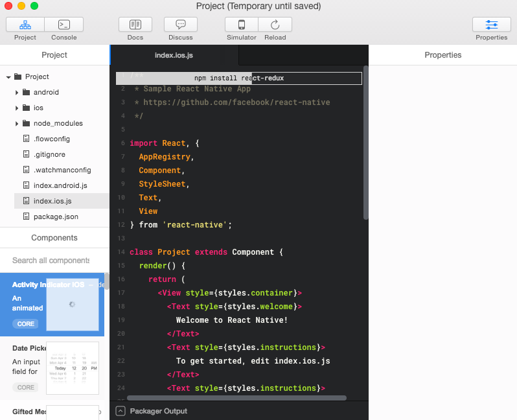This screenshot has width=517, height=420.
Task: Open .watchmanconfig in the file tree
Action: (x=62, y=170)
